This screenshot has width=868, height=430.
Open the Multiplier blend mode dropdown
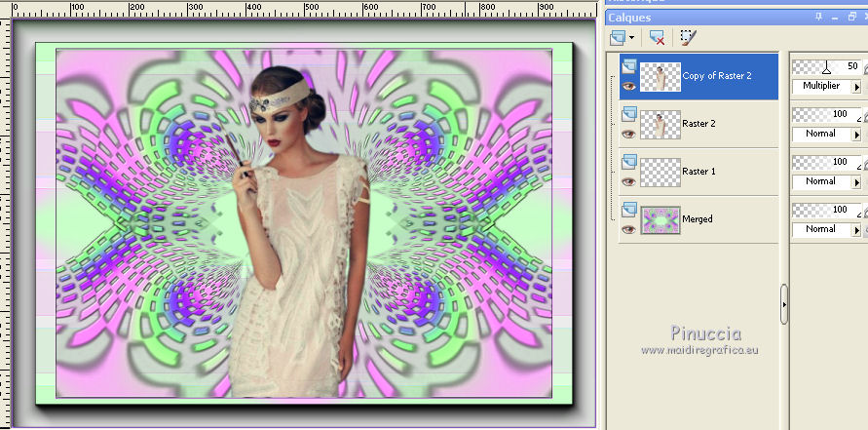point(857,87)
